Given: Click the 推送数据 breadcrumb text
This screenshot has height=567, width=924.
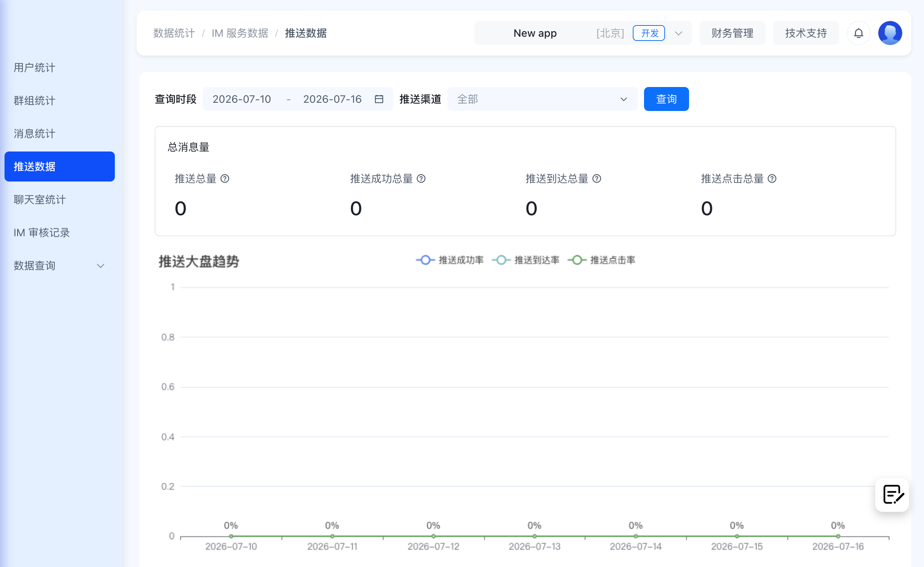Looking at the screenshot, I should tap(306, 33).
